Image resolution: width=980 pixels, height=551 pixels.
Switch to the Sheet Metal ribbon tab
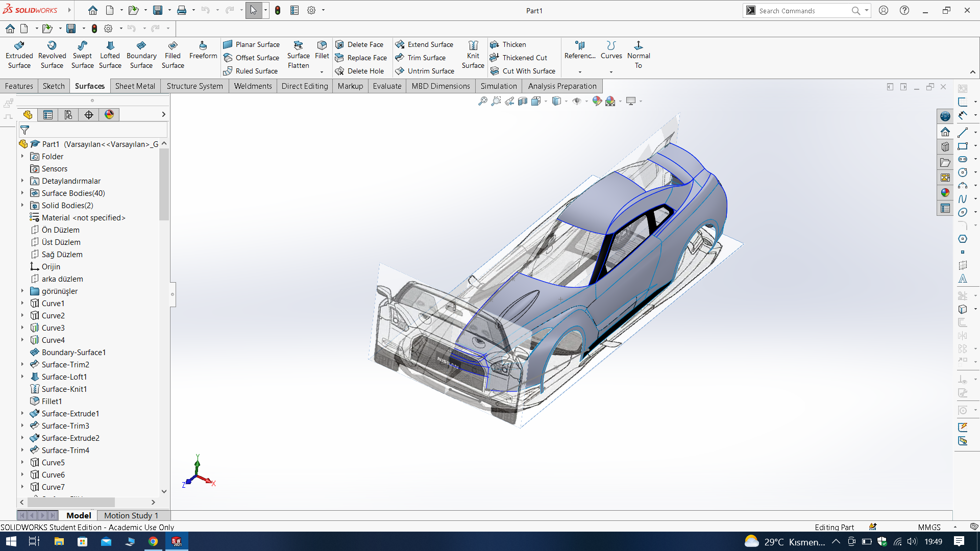pyautogui.click(x=135, y=86)
